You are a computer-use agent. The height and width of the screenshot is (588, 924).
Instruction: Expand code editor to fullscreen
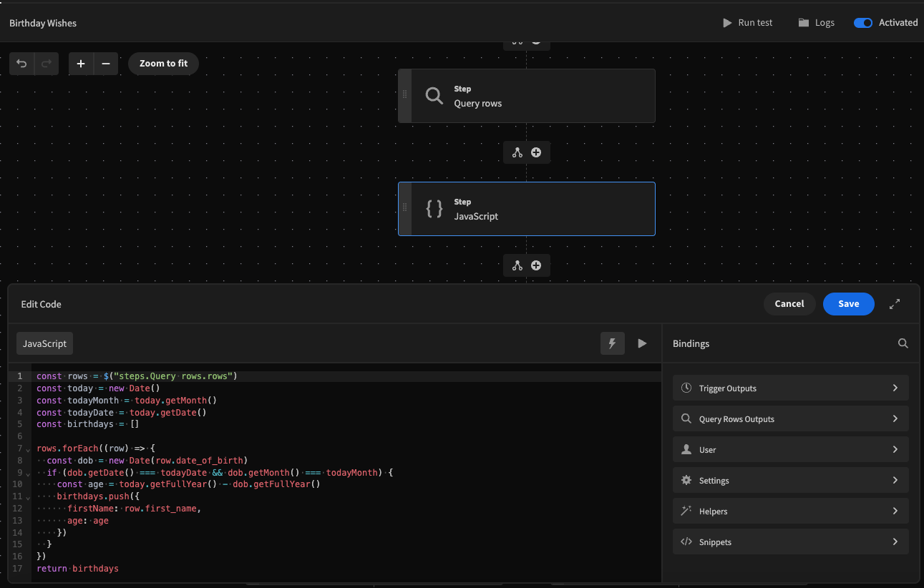click(x=895, y=304)
